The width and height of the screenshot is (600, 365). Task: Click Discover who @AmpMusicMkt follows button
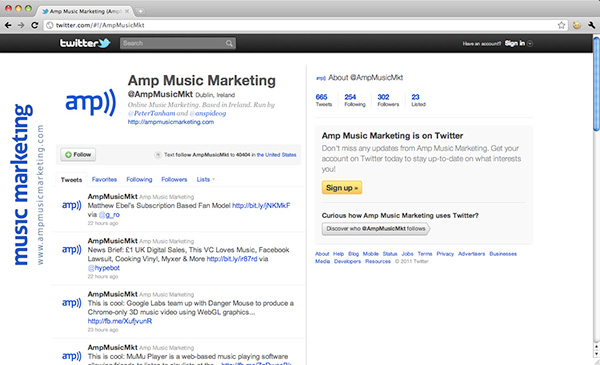tap(376, 228)
